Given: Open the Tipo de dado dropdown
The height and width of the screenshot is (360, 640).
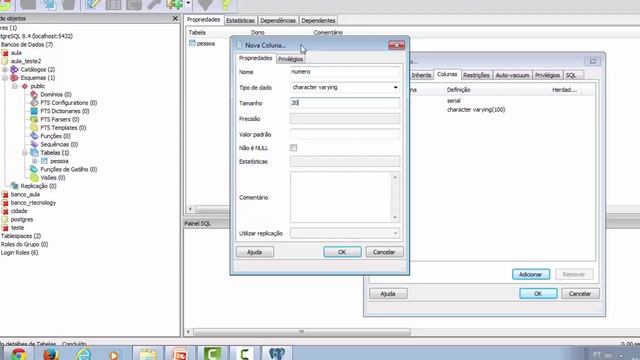Looking at the screenshot, I should pyautogui.click(x=395, y=87).
